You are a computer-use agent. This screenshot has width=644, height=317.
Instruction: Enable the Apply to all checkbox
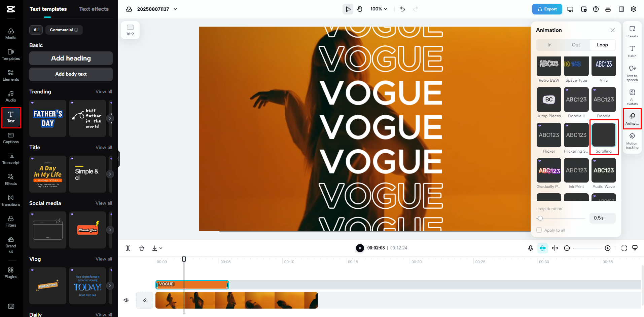(x=539, y=230)
